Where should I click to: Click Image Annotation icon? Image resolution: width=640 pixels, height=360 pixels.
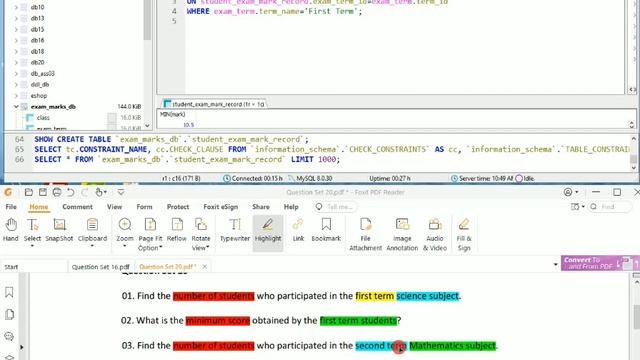coord(402,224)
